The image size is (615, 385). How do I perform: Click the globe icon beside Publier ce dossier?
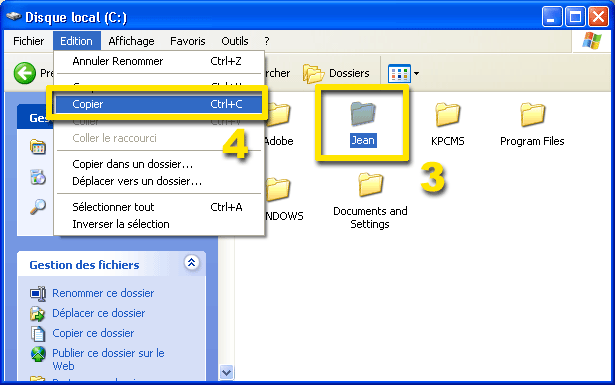[38, 354]
